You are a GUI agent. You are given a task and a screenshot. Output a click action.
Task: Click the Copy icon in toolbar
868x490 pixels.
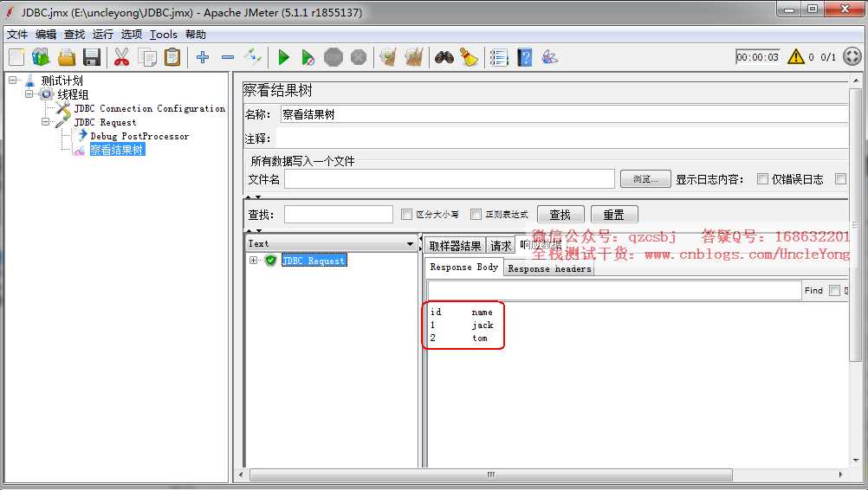pyautogui.click(x=147, y=57)
